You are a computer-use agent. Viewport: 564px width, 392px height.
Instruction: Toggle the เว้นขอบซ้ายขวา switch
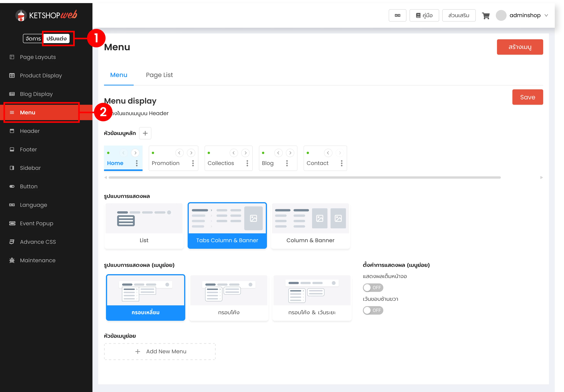pyautogui.click(x=373, y=311)
